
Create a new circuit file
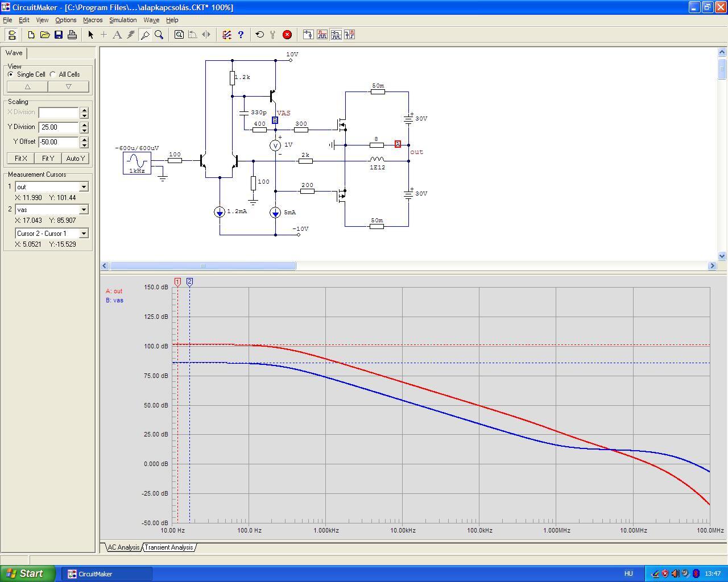[31, 35]
